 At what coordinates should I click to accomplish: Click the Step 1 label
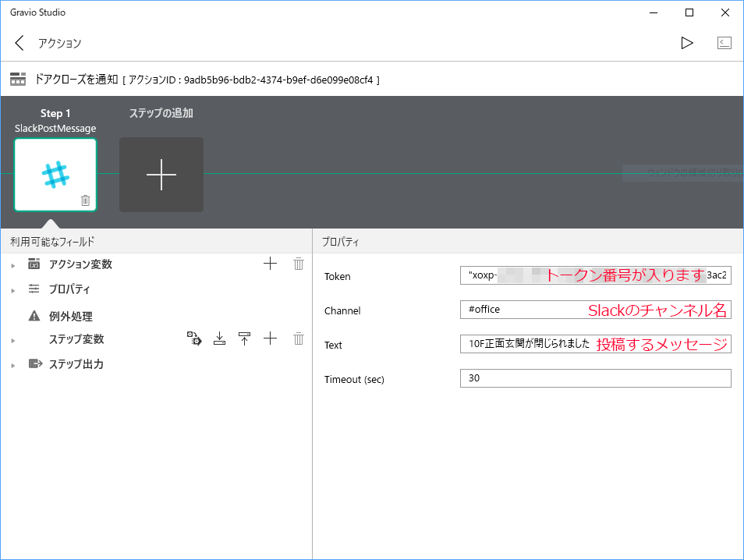(x=55, y=113)
